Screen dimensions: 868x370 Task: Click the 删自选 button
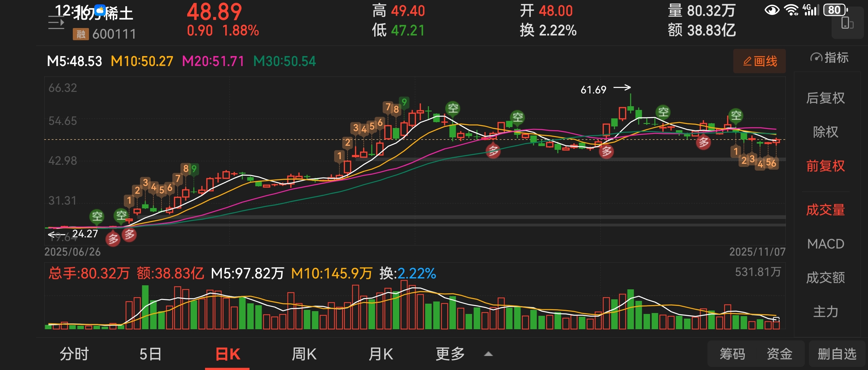coord(837,354)
